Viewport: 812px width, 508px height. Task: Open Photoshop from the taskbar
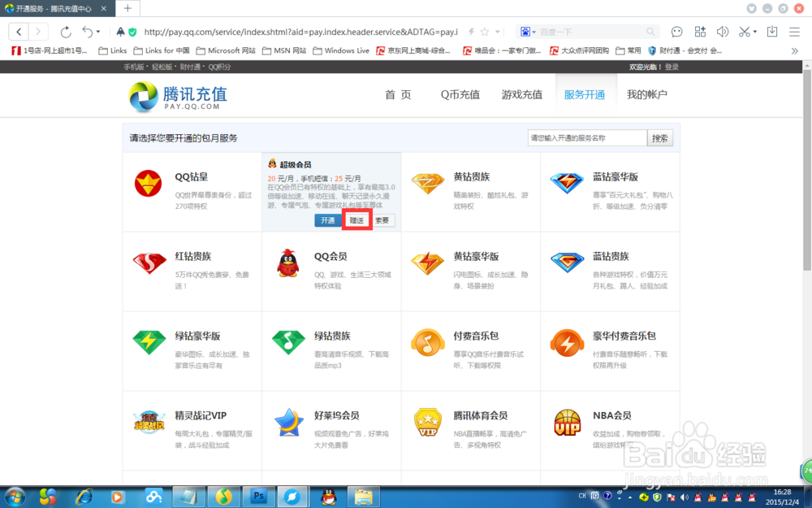click(258, 496)
